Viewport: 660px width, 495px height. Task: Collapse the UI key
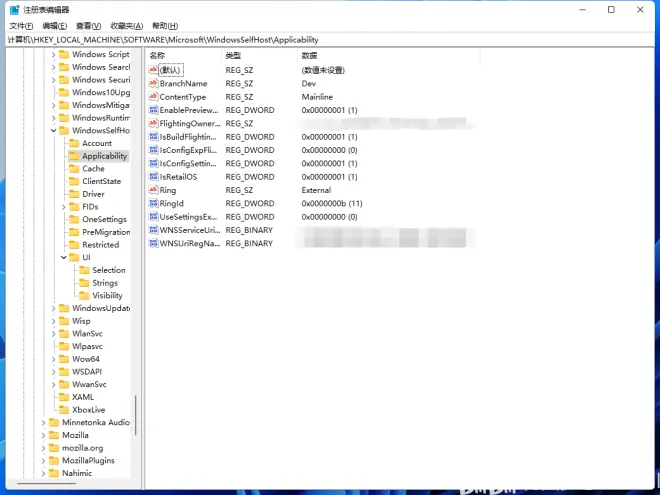pos(64,257)
